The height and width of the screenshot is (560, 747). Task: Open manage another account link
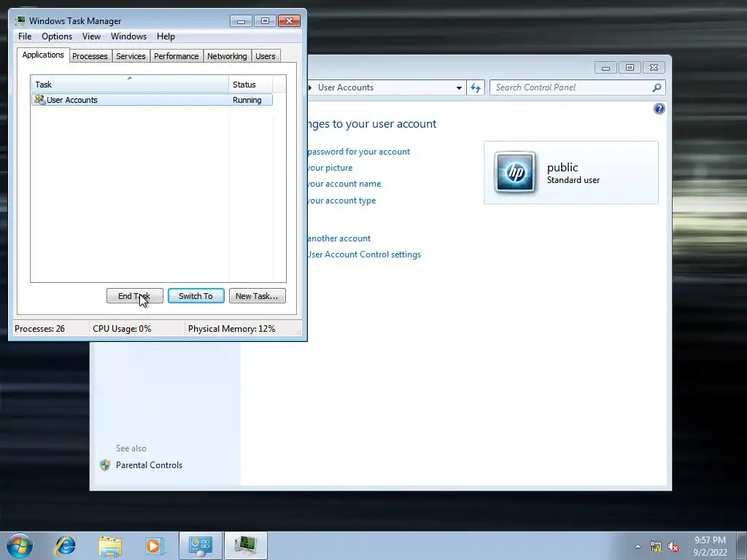click(339, 238)
